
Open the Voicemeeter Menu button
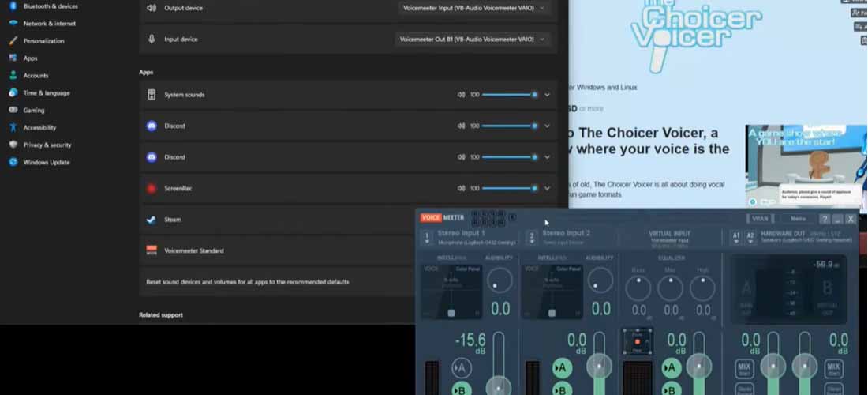798,219
